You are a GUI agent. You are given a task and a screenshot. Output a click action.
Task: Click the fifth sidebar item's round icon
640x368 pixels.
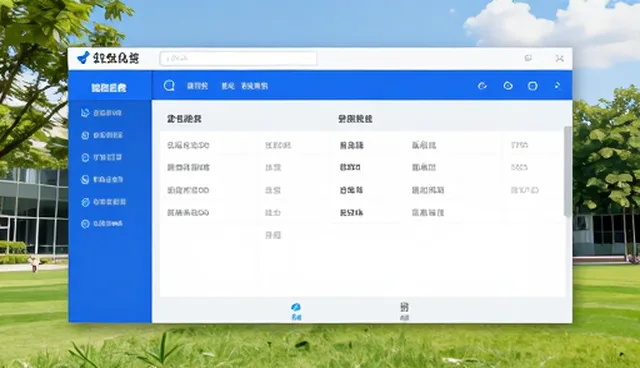(85, 202)
